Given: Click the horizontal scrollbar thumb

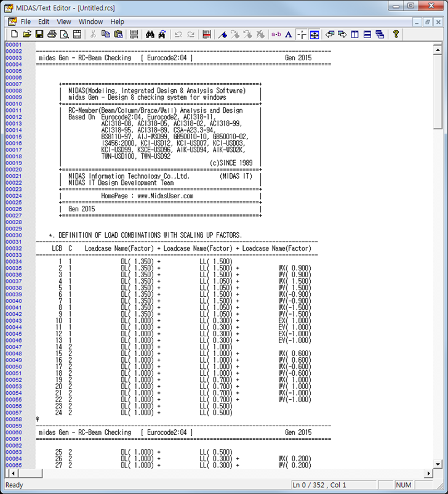Looking at the screenshot, I should click(30, 473).
